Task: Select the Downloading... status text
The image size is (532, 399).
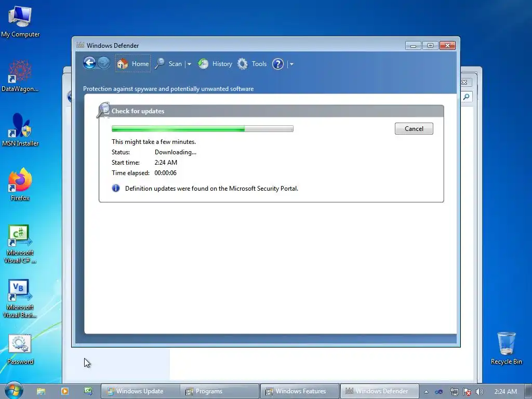Action: (176, 152)
